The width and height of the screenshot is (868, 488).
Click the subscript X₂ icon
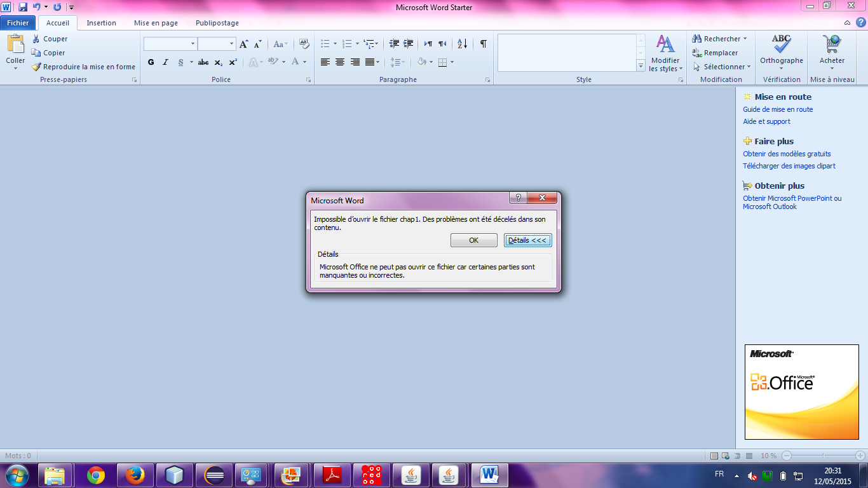(x=218, y=62)
